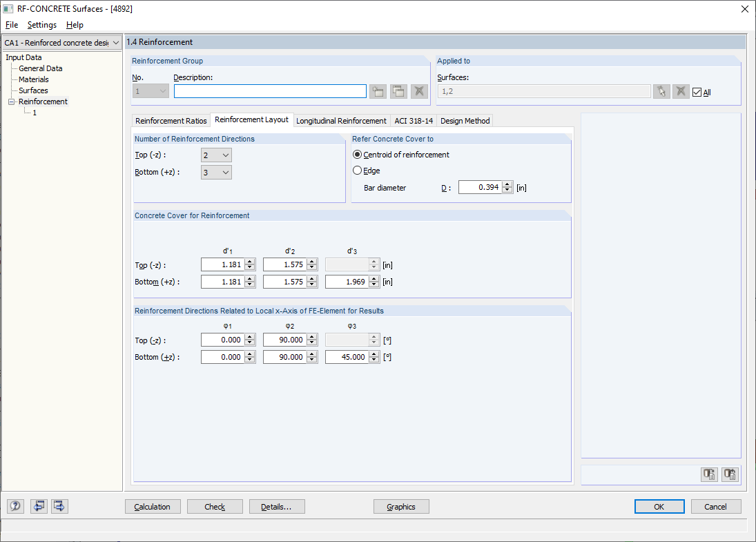Open the CA1 design case dropdown
The height and width of the screenshot is (542, 756).
point(61,42)
